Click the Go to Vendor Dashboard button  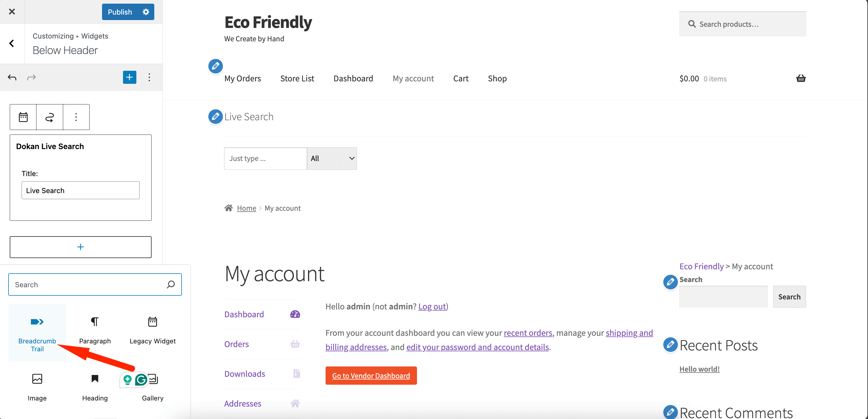tap(371, 375)
